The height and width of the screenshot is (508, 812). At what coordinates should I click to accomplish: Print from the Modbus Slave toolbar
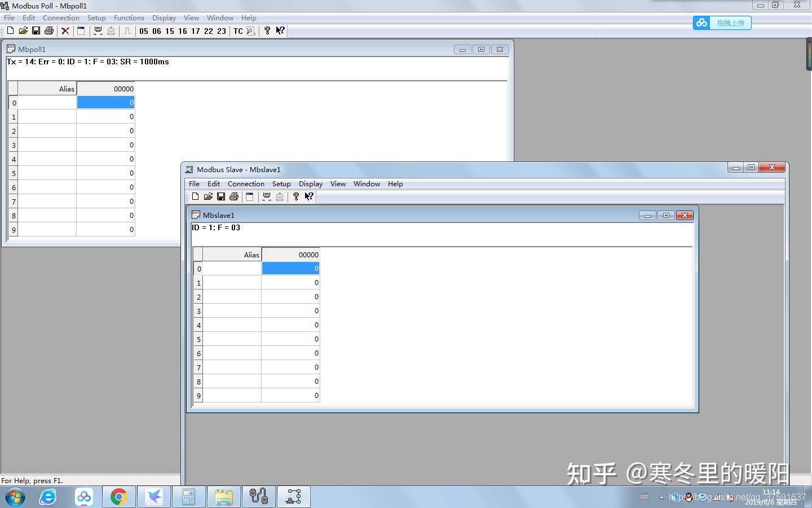point(234,196)
